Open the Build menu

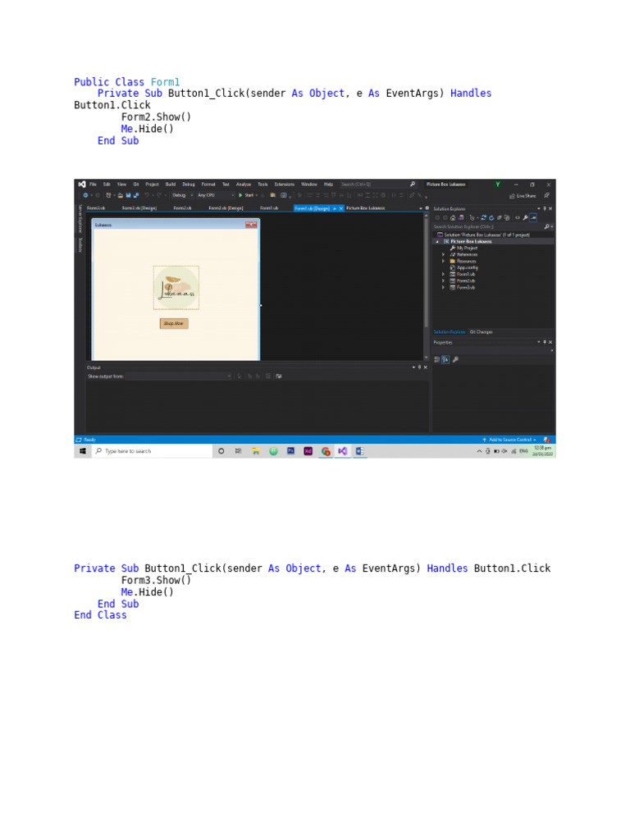pos(171,185)
